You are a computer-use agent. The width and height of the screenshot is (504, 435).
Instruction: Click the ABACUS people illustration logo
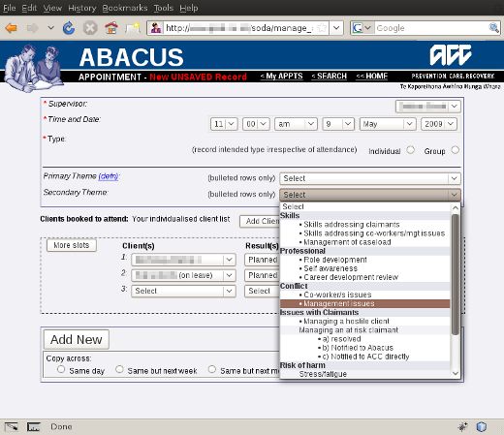(x=33, y=68)
